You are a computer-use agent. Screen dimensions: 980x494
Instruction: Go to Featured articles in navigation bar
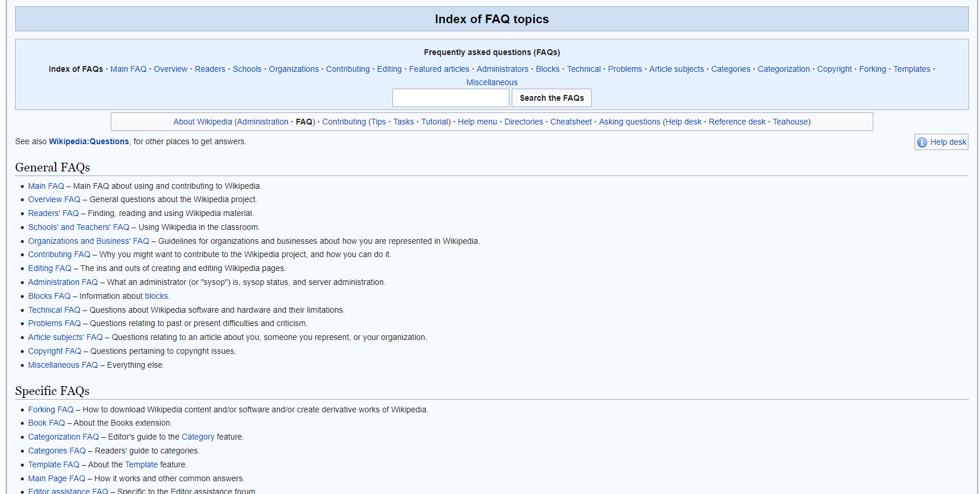439,69
